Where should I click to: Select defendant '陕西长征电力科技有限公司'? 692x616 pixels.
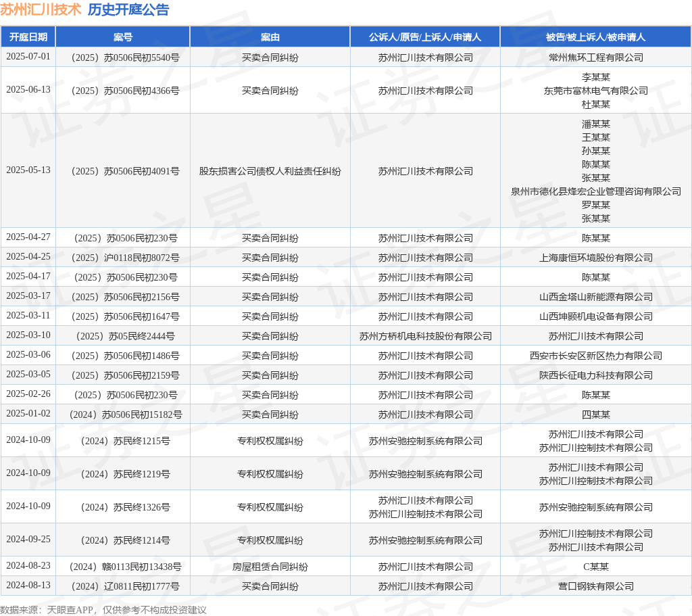coord(596,375)
